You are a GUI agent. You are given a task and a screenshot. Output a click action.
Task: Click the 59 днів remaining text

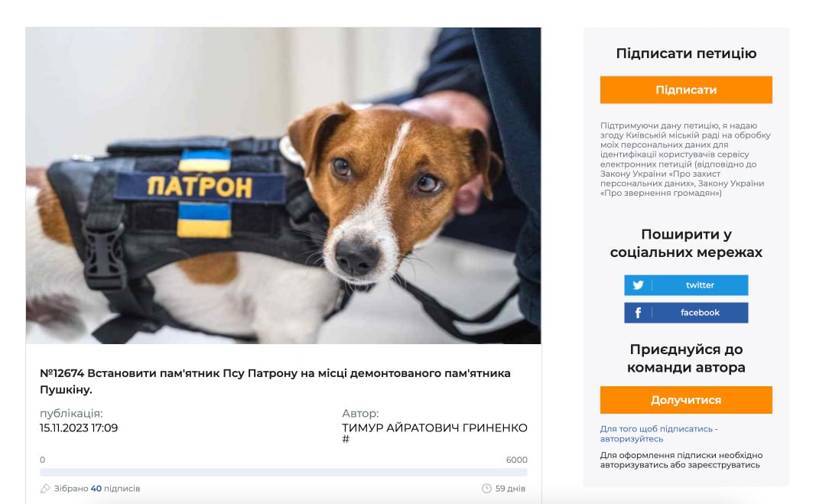tap(510, 489)
